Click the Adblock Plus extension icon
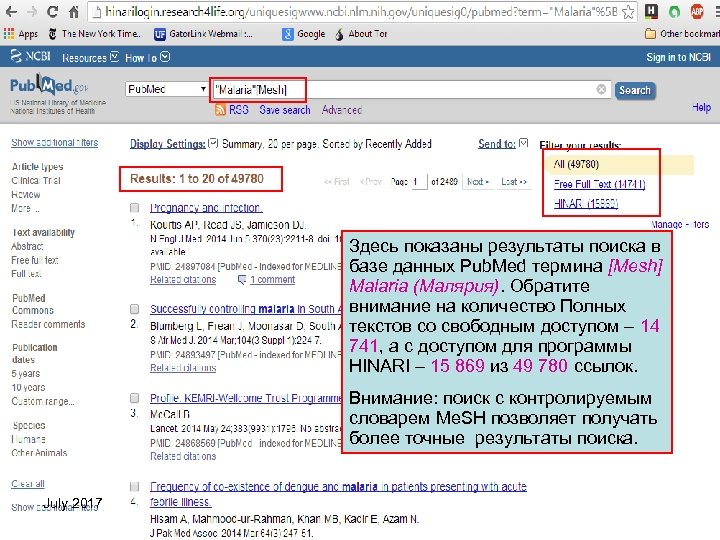Image resolution: width=720 pixels, height=540 pixels. tap(697, 12)
